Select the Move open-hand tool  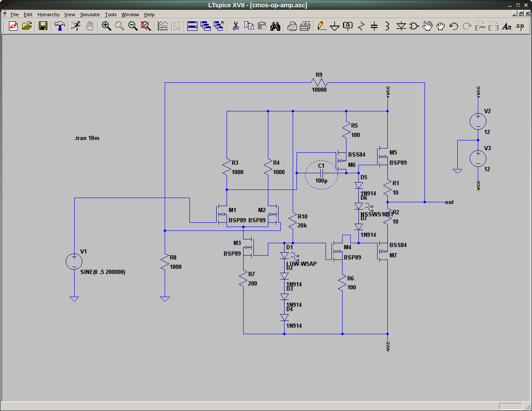point(427,26)
